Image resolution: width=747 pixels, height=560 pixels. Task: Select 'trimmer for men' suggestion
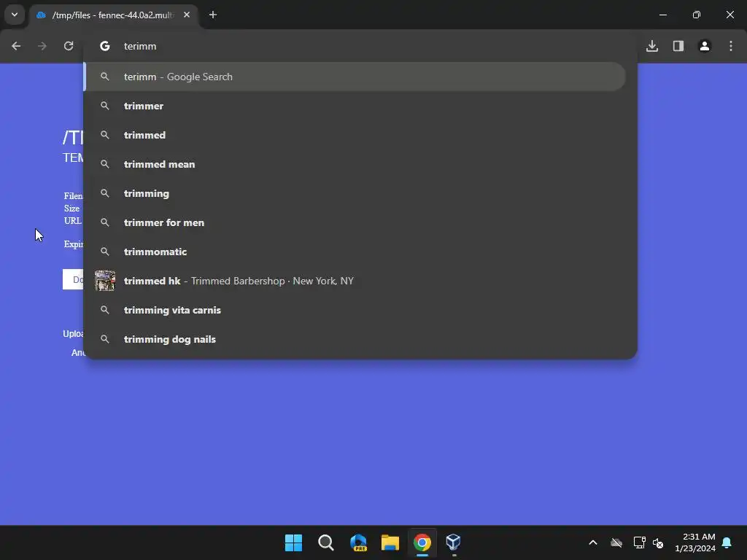point(355,222)
